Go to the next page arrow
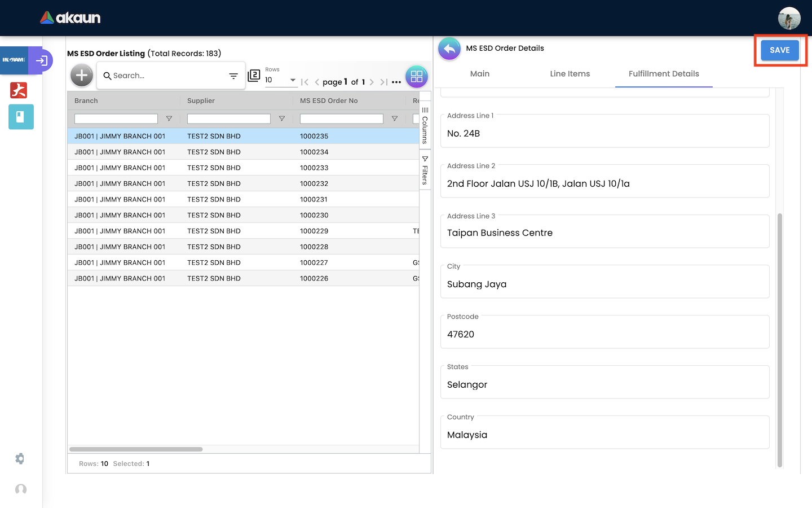The image size is (812, 508). click(372, 82)
